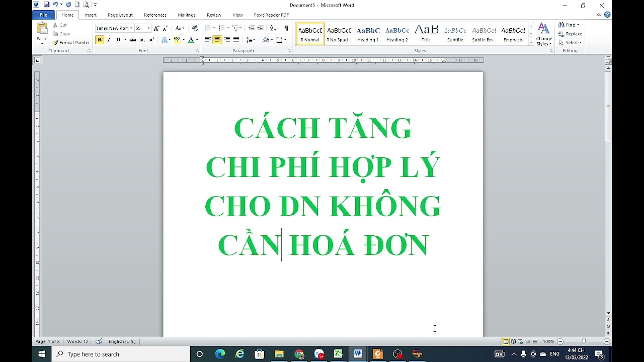The width and height of the screenshot is (644, 362).
Task: Toggle Center alignment button
Action: pyautogui.click(x=217, y=40)
